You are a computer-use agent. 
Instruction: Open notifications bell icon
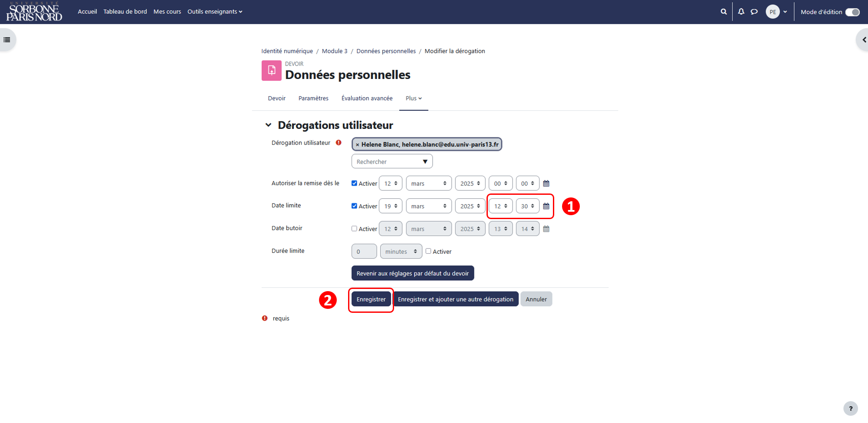[x=741, y=12]
